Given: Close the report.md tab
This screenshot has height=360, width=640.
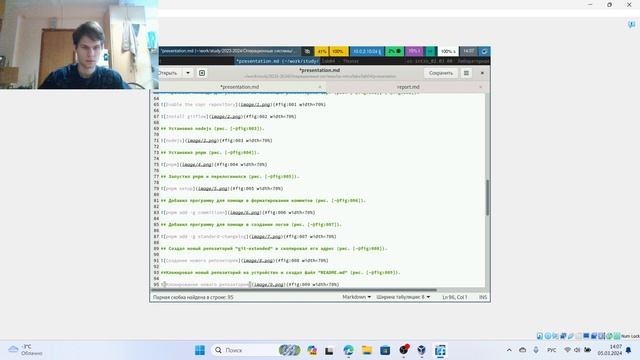Looking at the screenshot, I should [x=480, y=87].
